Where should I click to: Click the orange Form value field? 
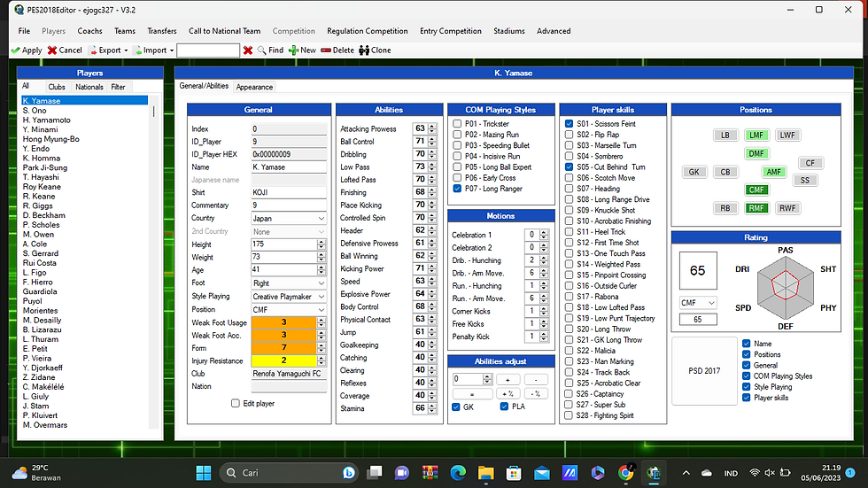click(284, 347)
